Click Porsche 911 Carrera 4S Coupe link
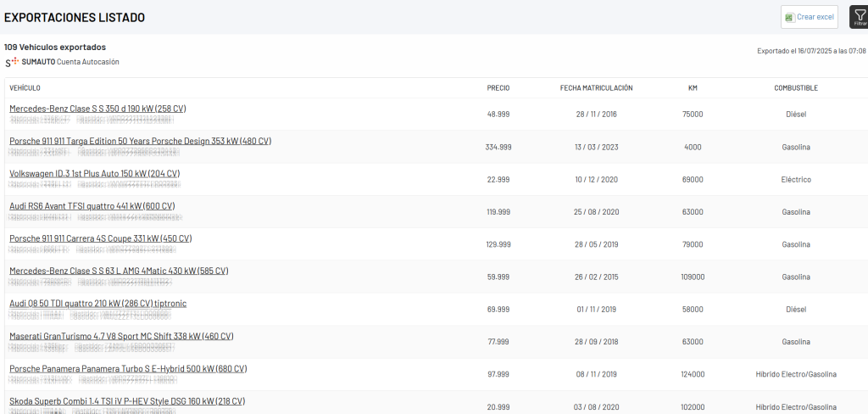 [x=100, y=238]
